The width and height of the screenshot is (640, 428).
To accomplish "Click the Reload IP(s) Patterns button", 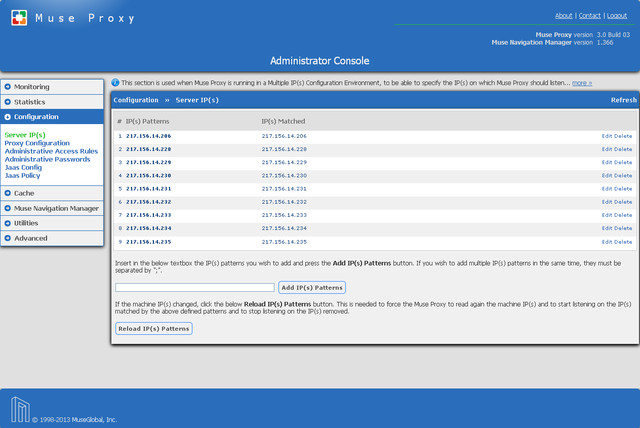I will point(154,328).
